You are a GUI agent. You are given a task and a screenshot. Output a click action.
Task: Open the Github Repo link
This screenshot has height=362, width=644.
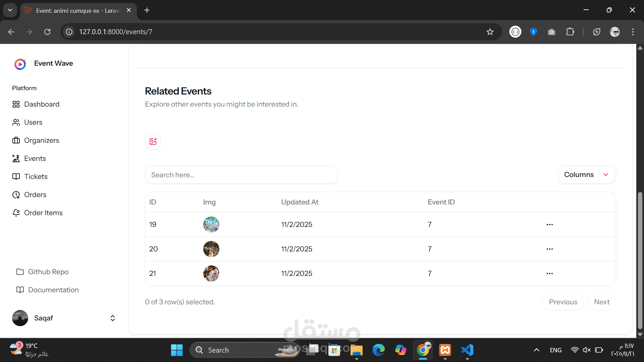point(48,272)
